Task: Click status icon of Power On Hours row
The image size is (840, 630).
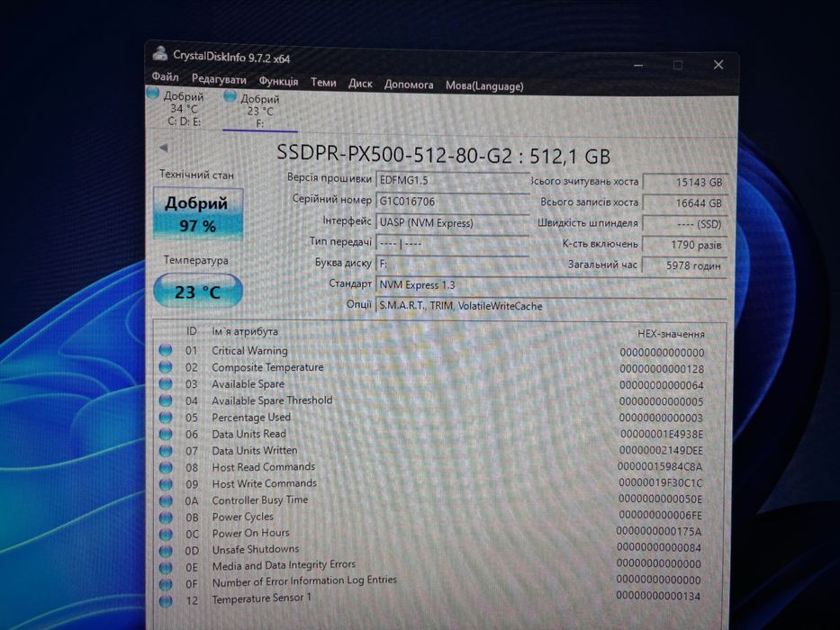Action: tap(166, 534)
